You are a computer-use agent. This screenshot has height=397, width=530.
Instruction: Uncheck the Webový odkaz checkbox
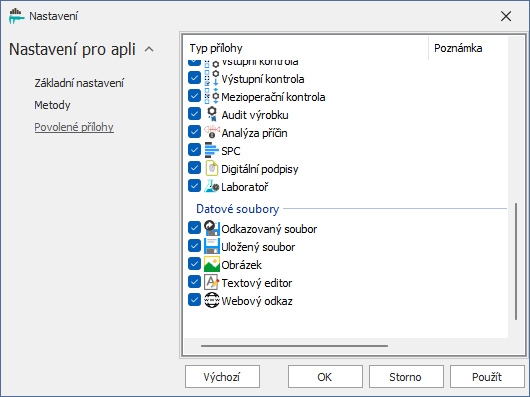tap(194, 299)
